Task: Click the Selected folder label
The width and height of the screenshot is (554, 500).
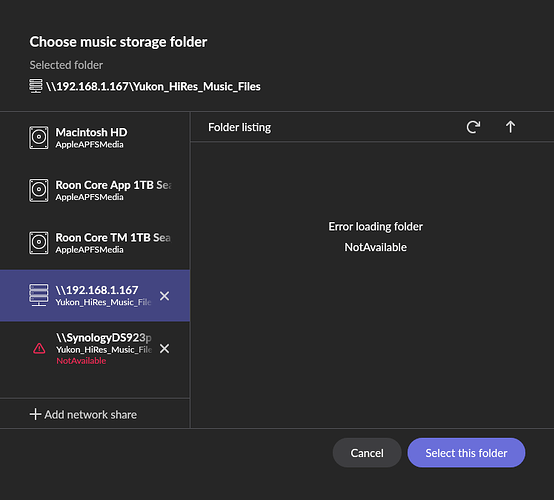Action: pyautogui.click(x=66, y=65)
